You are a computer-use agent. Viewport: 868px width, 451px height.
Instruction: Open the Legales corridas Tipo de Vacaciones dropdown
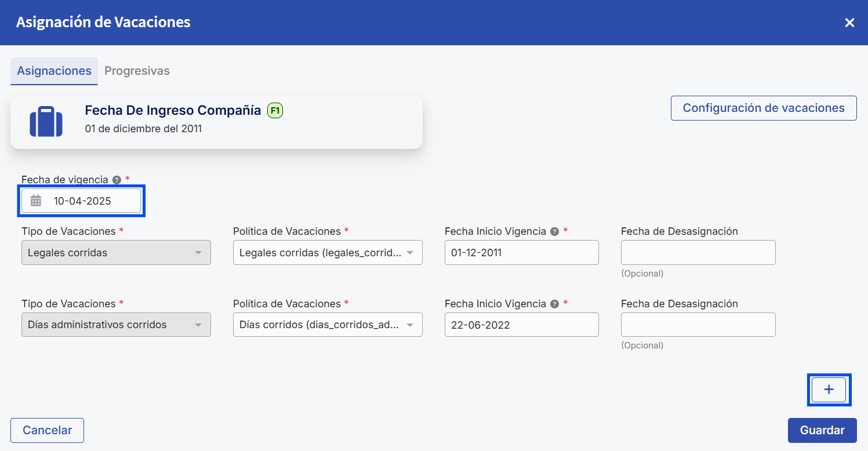[x=116, y=252]
